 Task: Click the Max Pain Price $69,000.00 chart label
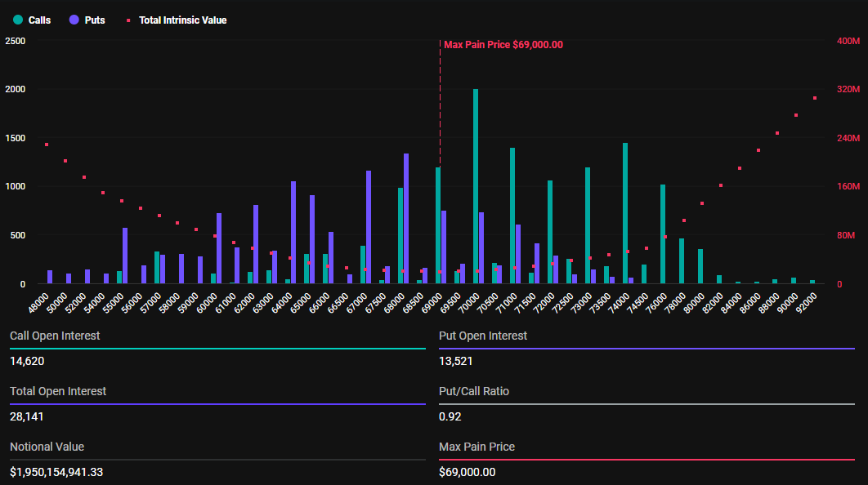pos(503,45)
